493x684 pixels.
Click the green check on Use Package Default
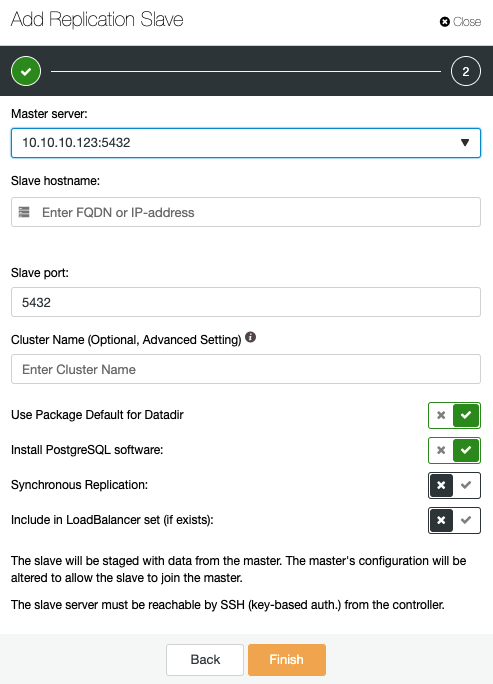(466, 415)
